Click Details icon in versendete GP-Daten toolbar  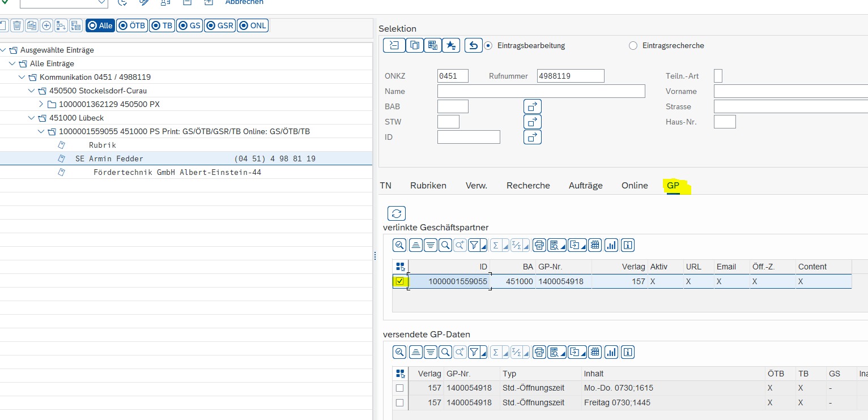pos(400,352)
